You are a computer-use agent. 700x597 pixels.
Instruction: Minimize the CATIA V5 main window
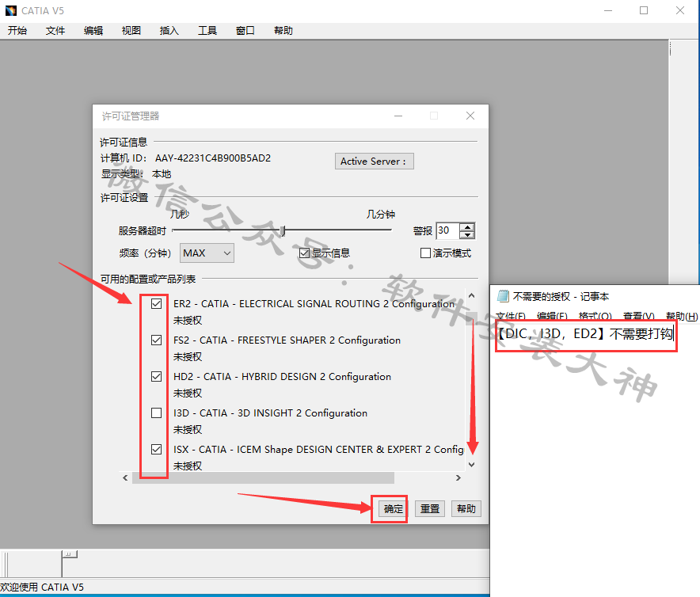[x=608, y=10]
